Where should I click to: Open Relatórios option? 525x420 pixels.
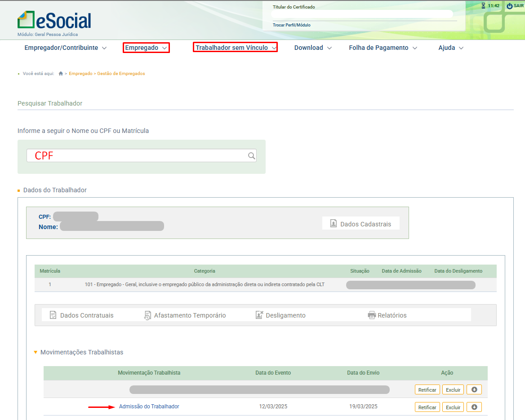(x=387, y=315)
